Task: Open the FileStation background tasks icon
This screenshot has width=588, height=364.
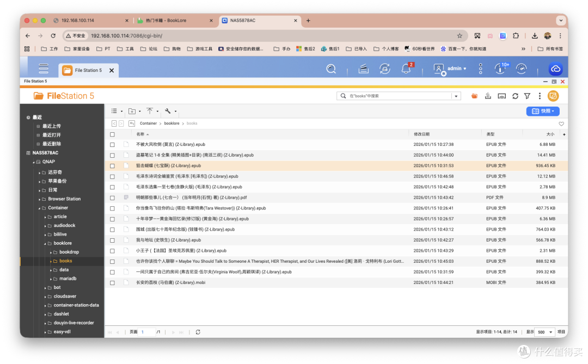Action: point(488,96)
